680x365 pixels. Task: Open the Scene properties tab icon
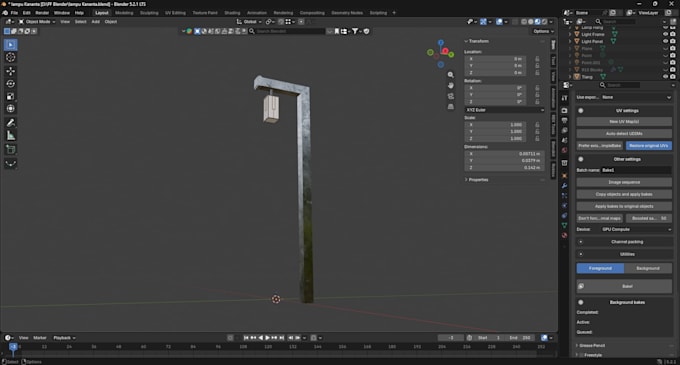coord(564,140)
